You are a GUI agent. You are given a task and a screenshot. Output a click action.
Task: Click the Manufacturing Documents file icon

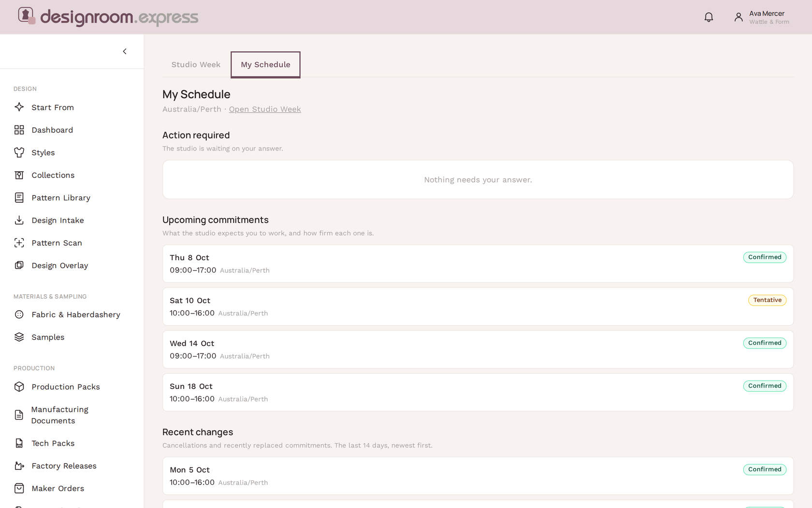pyautogui.click(x=19, y=415)
